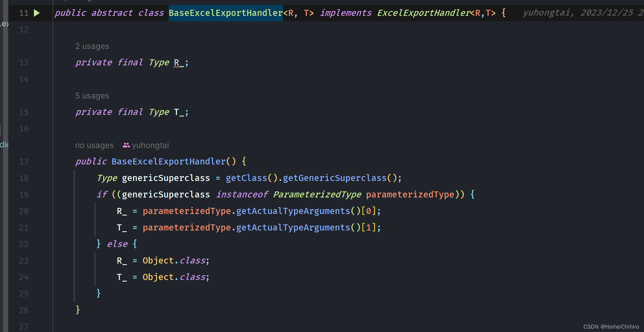The height and width of the screenshot is (332, 644).
Task: Click the underlined R_ field declaration
Action: (179, 63)
